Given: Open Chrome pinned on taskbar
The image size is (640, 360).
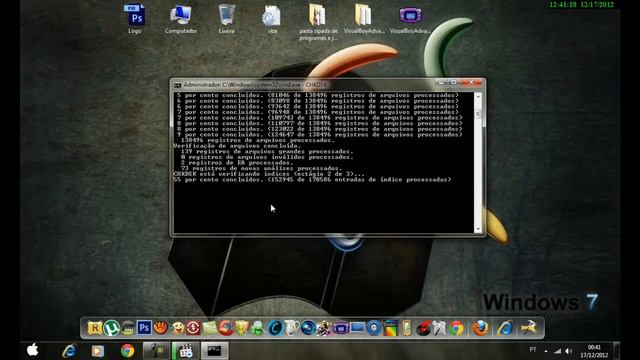Looking at the screenshot, I should pyautogui.click(x=127, y=351).
